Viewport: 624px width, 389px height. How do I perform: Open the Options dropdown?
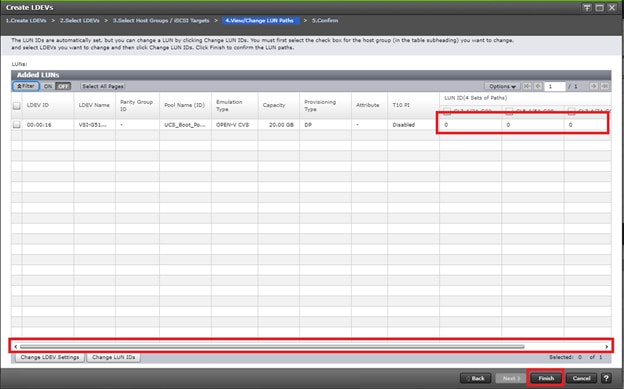pos(502,86)
